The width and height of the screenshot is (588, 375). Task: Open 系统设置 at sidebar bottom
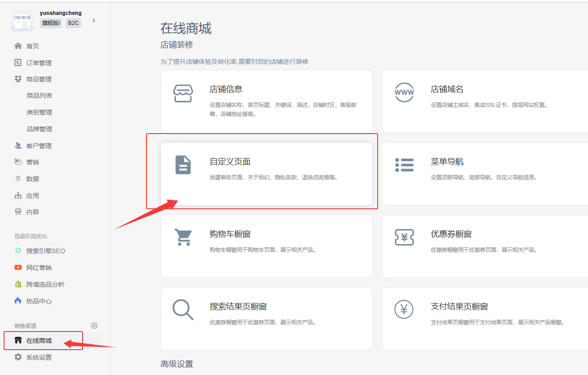(39, 357)
